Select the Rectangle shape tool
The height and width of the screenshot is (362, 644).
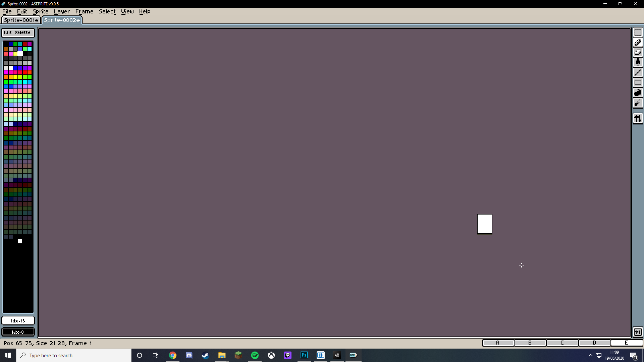pos(638,82)
